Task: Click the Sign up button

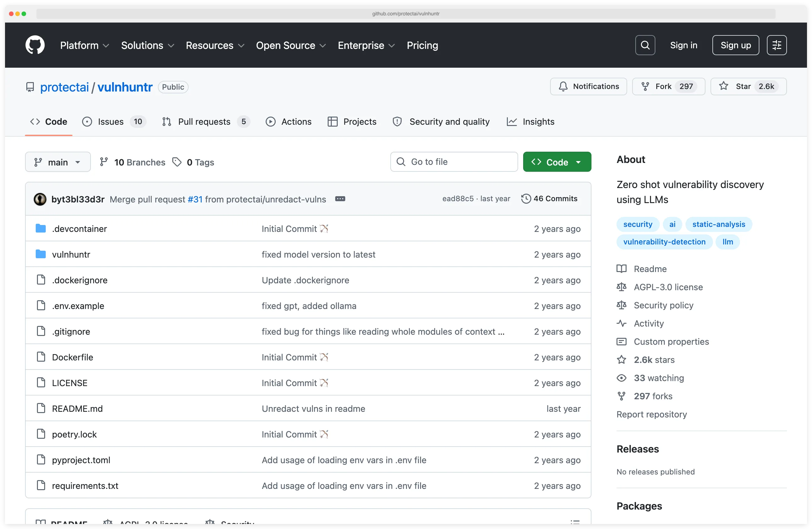Action: click(x=735, y=45)
